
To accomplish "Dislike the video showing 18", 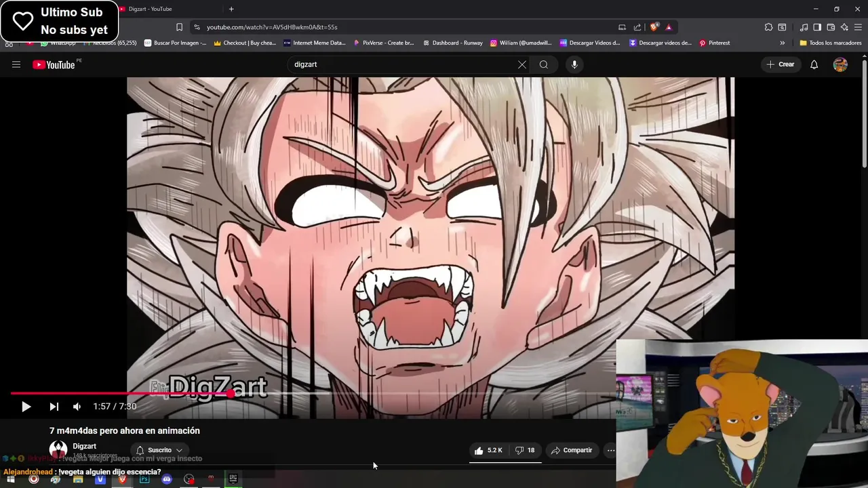I will pyautogui.click(x=525, y=450).
